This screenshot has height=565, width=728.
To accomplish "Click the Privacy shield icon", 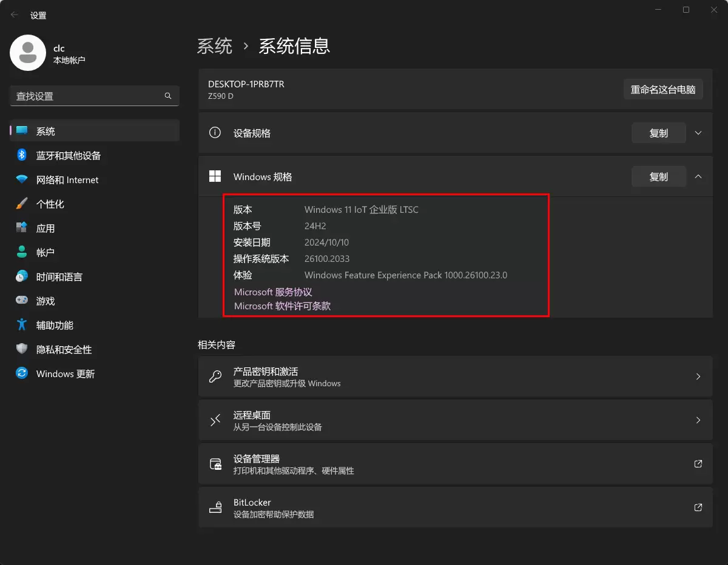I will (22, 349).
